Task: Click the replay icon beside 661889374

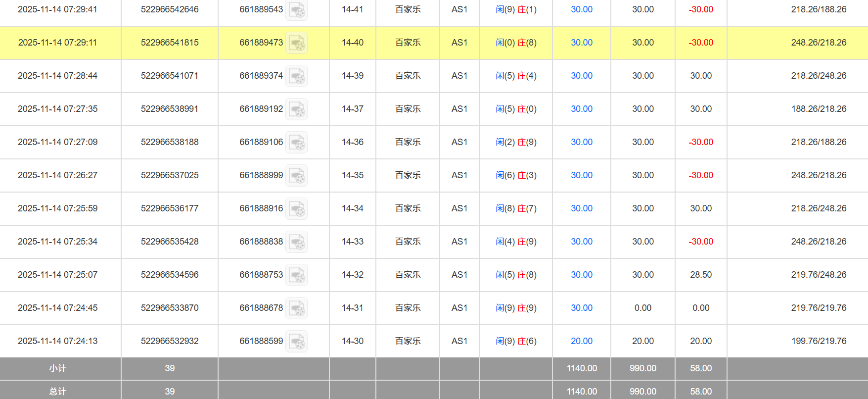Action: click(x=297, y=76)
